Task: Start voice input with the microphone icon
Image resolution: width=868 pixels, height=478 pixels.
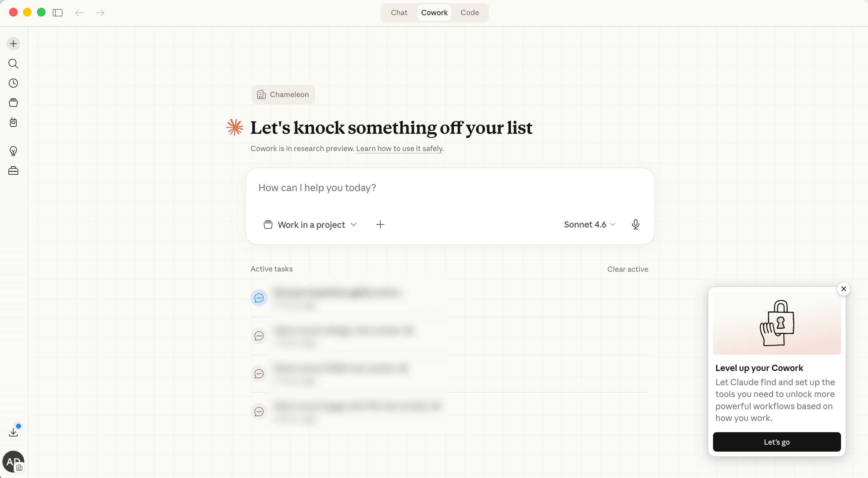Action: coord(636,224)
